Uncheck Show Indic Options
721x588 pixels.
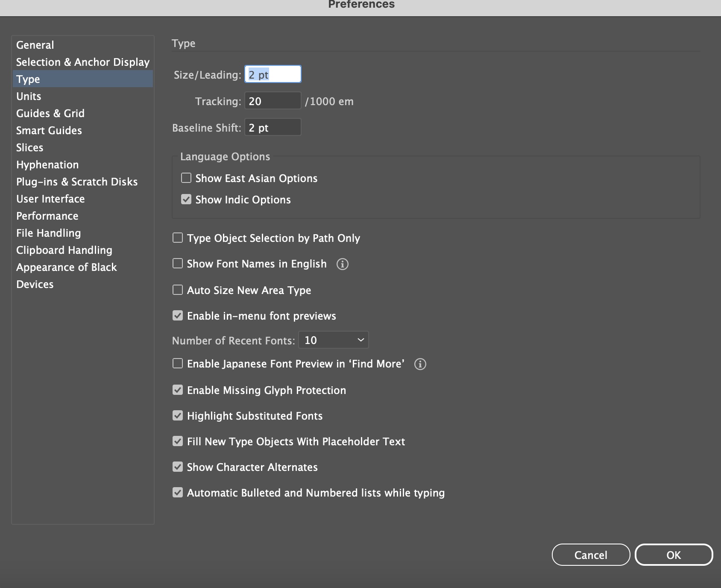[186, 199]
